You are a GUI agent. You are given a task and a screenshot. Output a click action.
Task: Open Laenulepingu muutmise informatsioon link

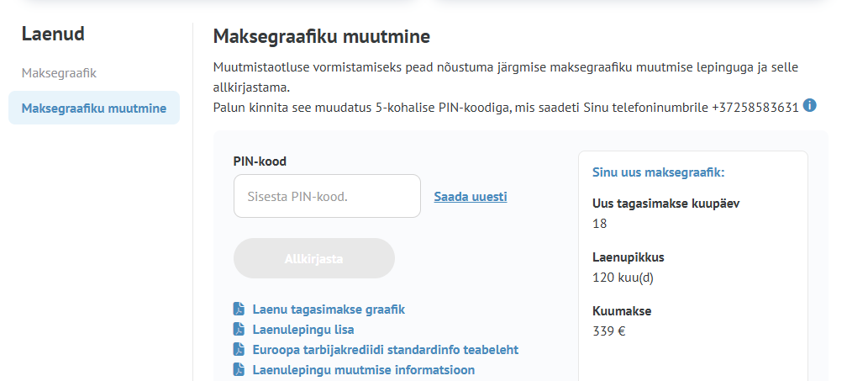pyautogui.click(x=364, y=370)
